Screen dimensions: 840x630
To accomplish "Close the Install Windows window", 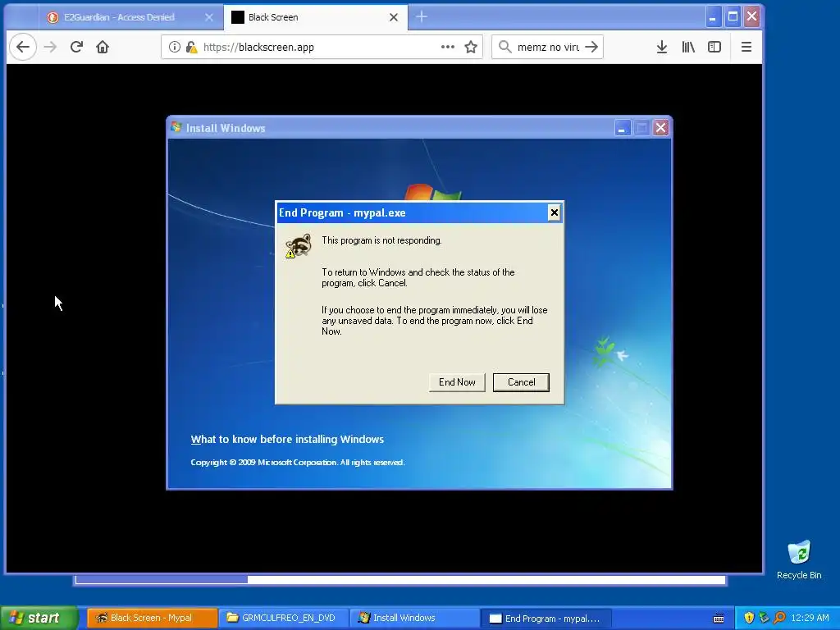I will pyautogui.click(x=661, y=128).
